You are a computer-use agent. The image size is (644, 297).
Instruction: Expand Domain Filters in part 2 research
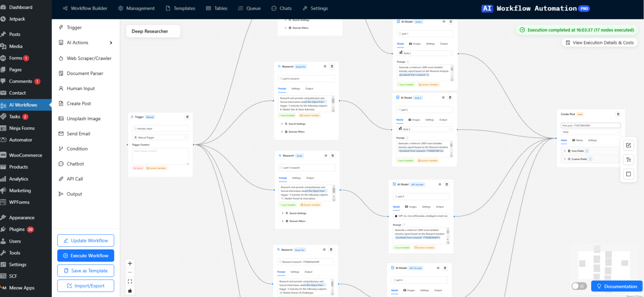294,132
